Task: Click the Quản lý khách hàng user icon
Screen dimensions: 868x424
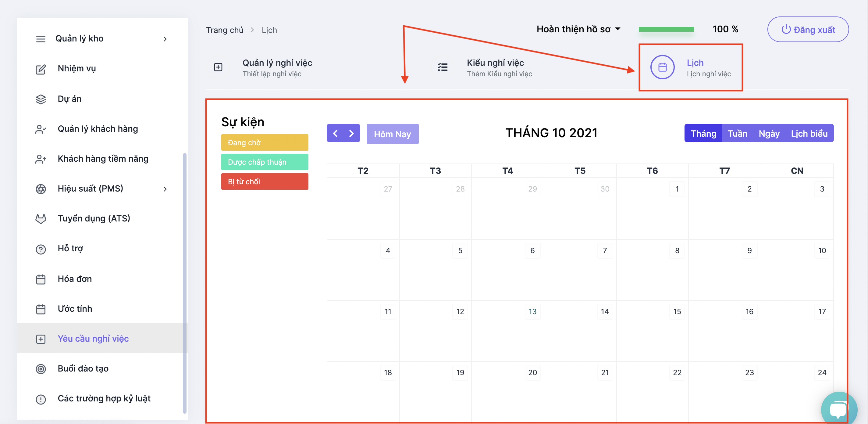Action: [41, 129]
